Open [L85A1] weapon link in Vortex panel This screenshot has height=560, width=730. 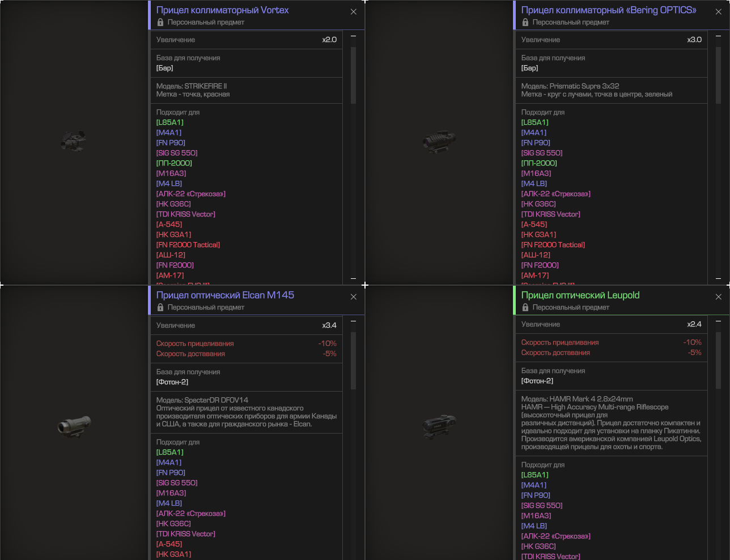pyautogui.click(x=170, y=122)
